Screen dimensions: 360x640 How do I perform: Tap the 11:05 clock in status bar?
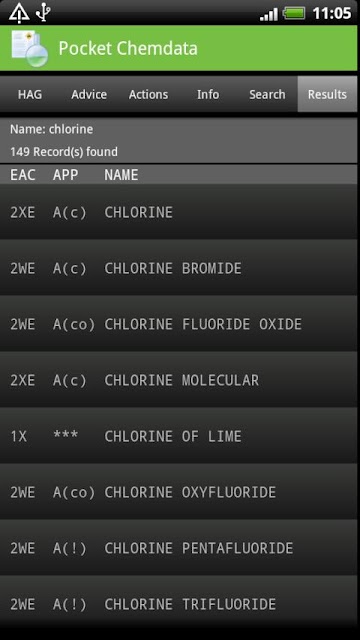tap(331, 13)
